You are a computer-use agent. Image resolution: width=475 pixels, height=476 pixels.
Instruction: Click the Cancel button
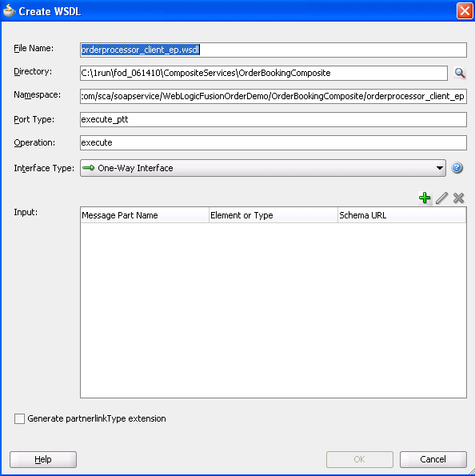point(433,459)
